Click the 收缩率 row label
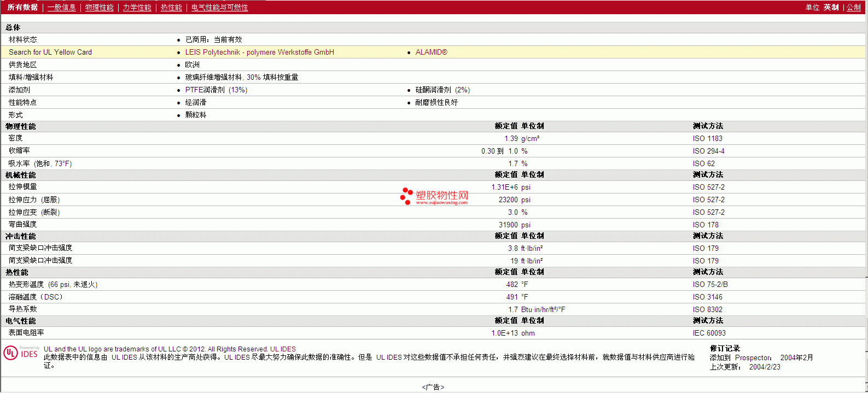Screen dimensions: 868x393 coord(19,151)
